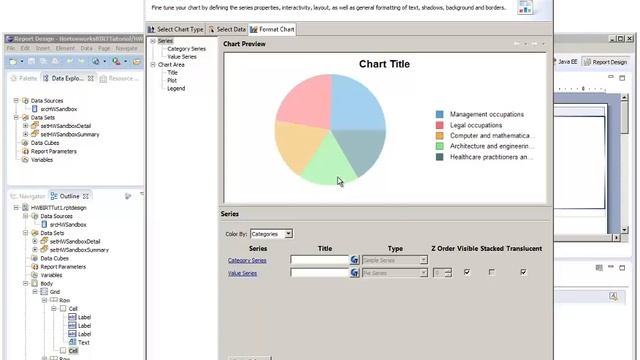Collapse the Body node in Outline
The width and height of the screenshot is (640, 360).
25,283
